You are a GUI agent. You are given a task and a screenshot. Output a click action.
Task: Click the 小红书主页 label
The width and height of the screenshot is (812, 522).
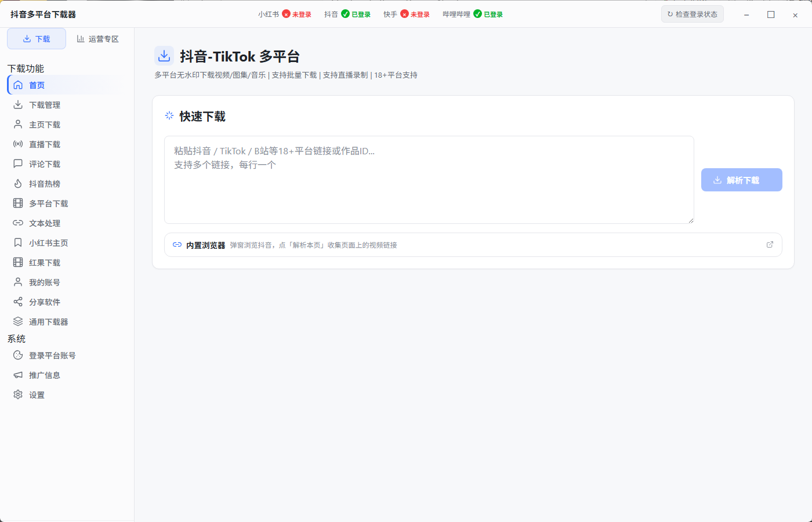click(49, 243)
